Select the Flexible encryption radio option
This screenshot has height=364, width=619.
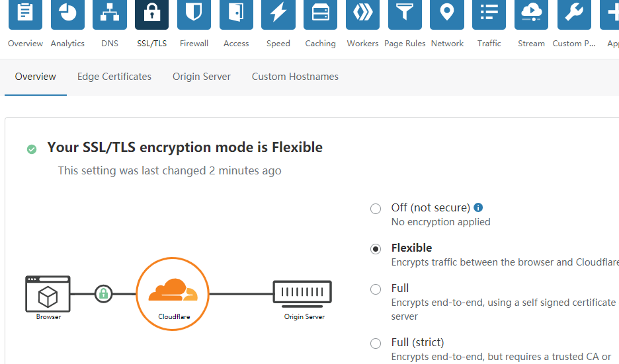(x=376, y=249)
